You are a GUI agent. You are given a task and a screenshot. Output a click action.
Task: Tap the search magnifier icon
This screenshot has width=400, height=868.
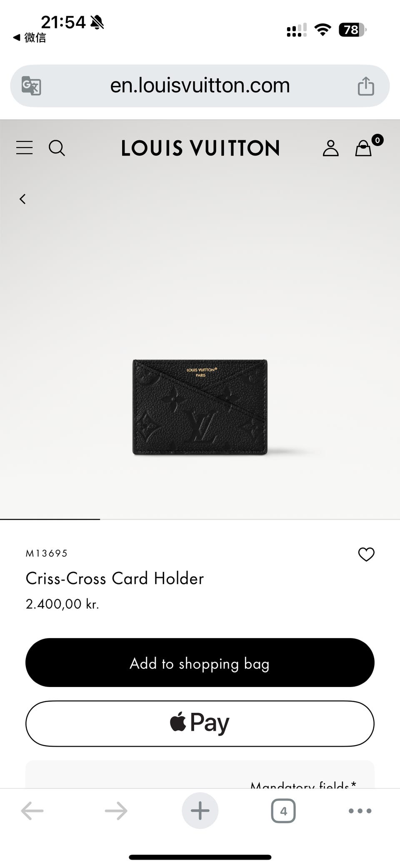[x=57, y=148]
